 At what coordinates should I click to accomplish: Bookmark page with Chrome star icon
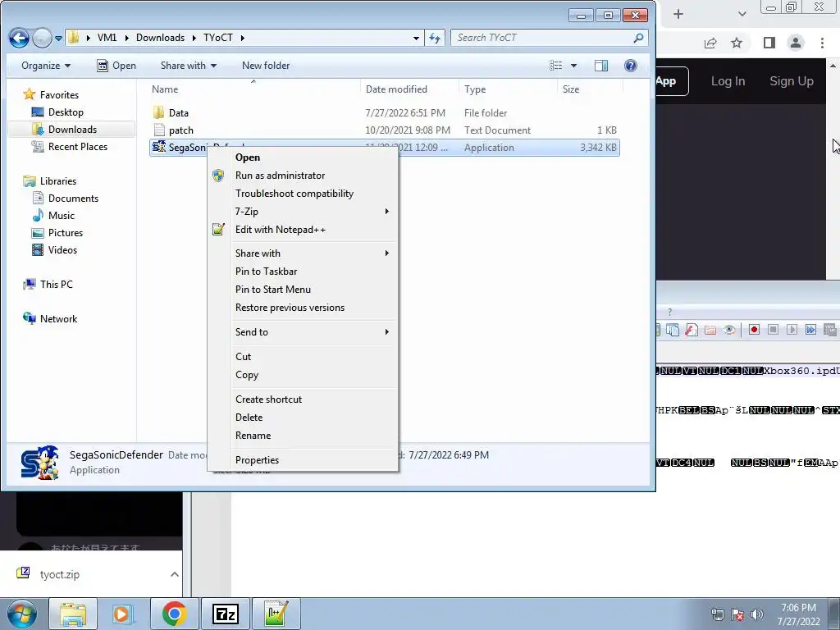click(x=737, y=43)
